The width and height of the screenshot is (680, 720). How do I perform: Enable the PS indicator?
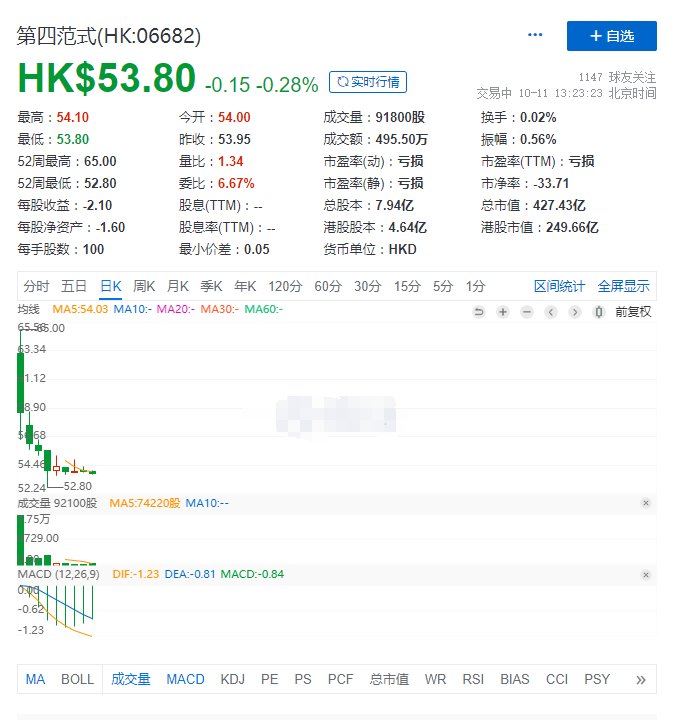(x=303, y=679)
